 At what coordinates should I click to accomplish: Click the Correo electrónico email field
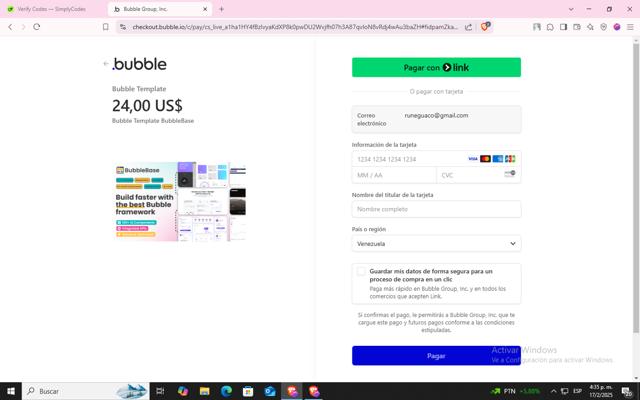coord(436,119)
